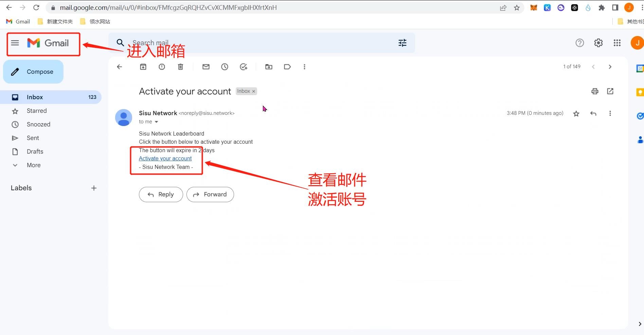
Task: Collapse the sidebar with the hamburger menu
Action: [x=15, y=43]
